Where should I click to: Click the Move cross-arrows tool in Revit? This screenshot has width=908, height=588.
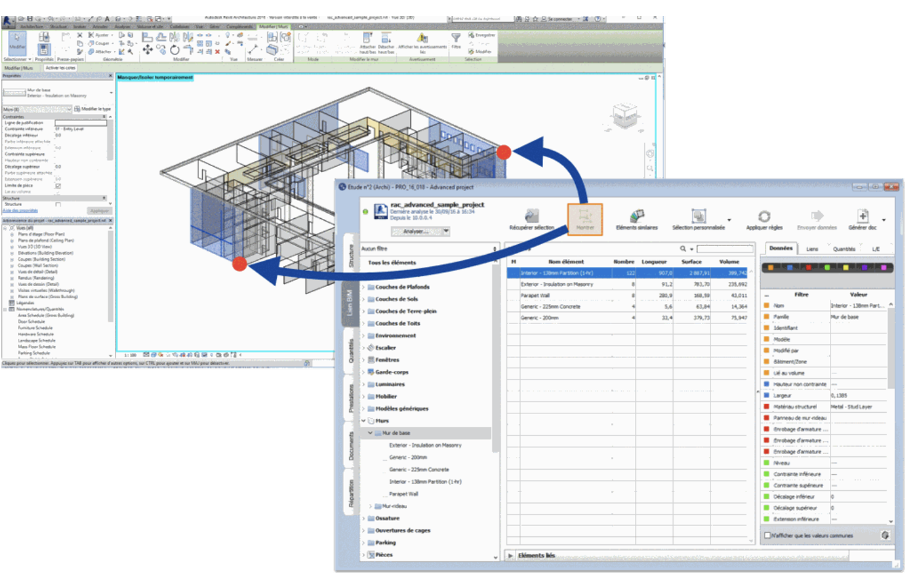coord(148,50)
